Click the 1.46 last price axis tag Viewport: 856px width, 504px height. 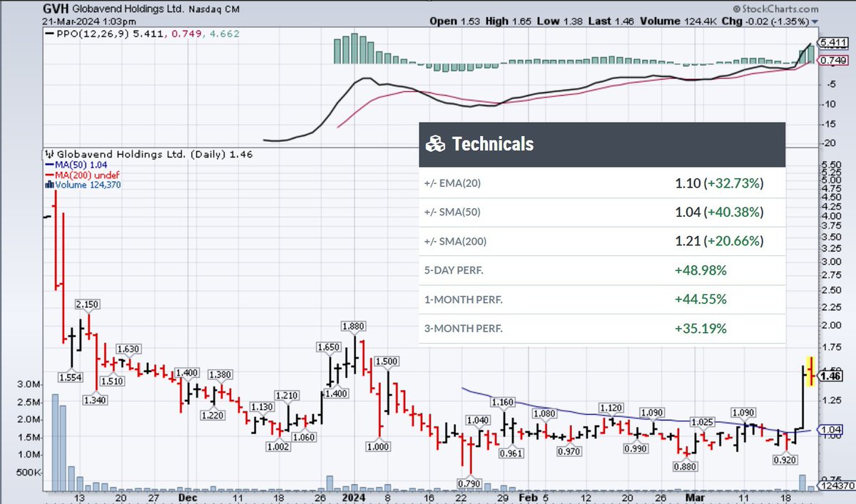(x=832, y=376)
